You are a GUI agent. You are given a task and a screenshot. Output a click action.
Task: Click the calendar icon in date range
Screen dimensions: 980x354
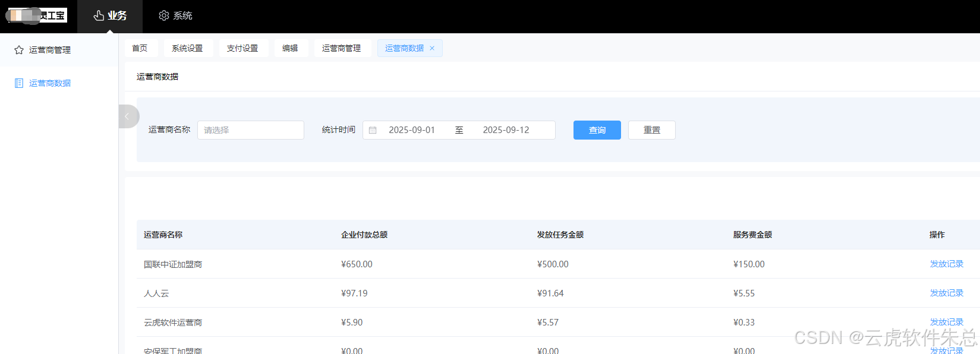point(373,130)
